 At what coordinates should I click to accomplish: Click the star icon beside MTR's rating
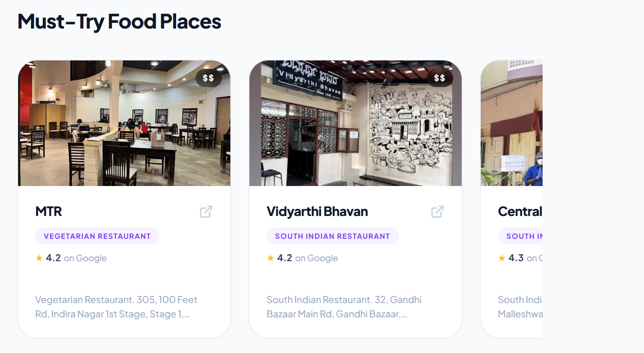click(x=39, y=257)
